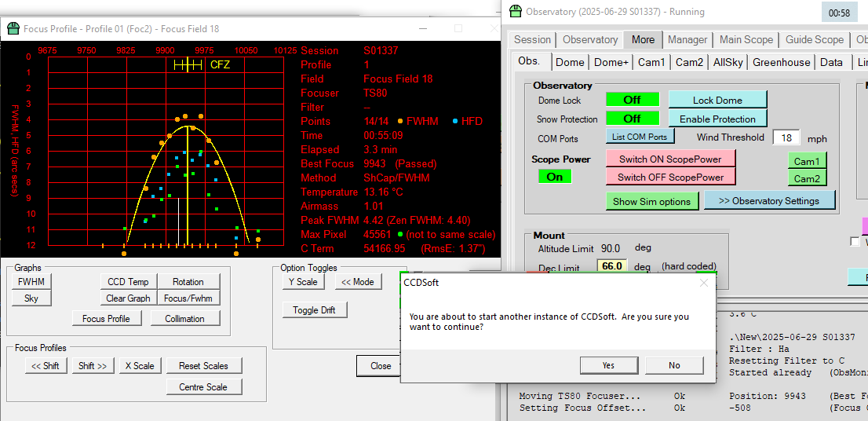Click Switch OFF ScopePower button
Image resolution: width=868 pixels, height=421 pixels.
click(x=670, y=178)
